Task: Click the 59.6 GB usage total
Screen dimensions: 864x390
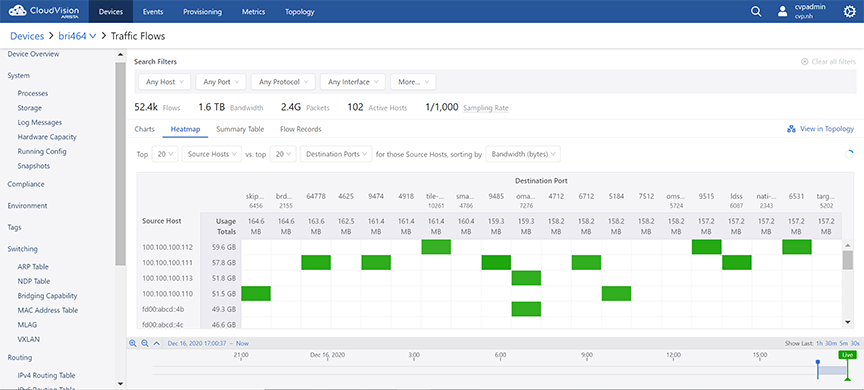Action: (224, 247)
